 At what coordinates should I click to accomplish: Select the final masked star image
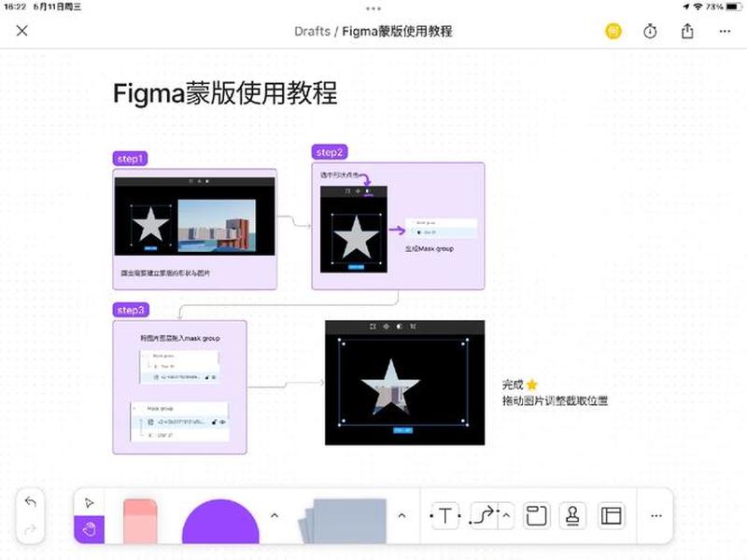404,383
